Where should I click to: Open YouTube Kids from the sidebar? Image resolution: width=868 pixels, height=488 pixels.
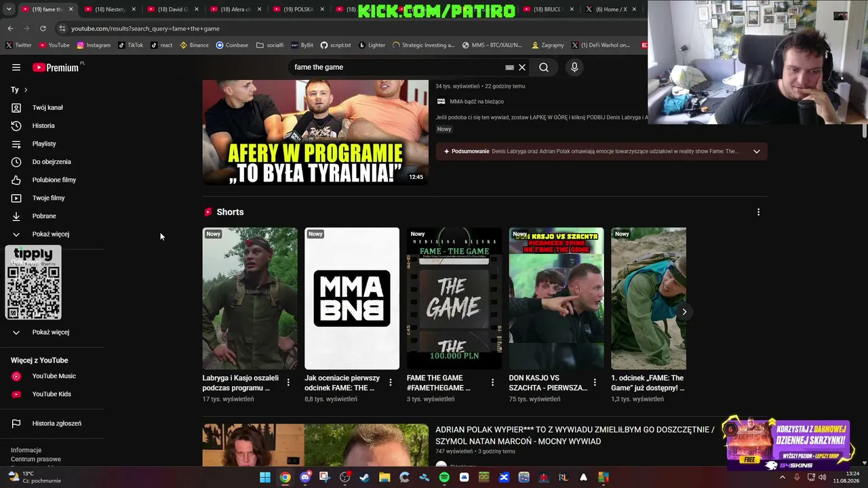52,394
